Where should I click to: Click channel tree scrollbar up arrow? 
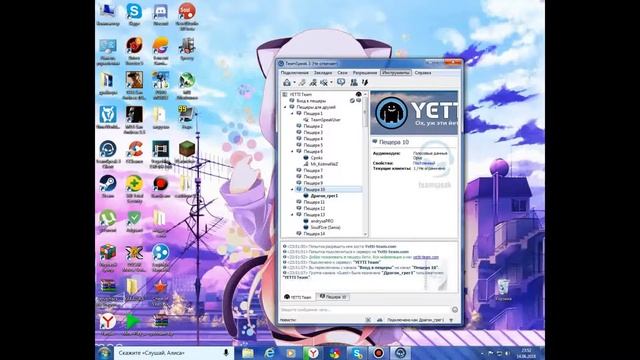point(365,94)
